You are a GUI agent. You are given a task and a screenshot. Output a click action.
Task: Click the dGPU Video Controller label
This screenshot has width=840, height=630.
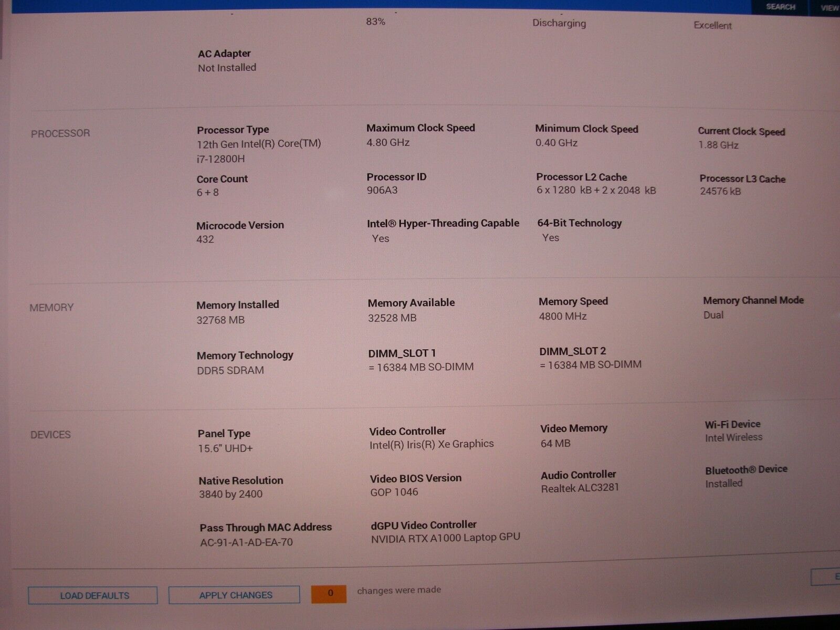pyautogui.click(x=423, y=524)
